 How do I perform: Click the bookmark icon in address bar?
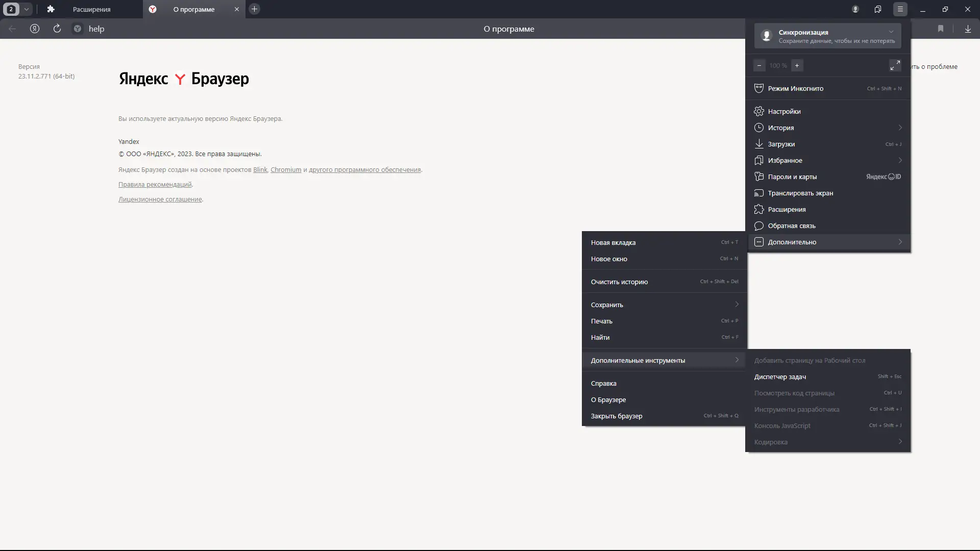coord(940,29)
